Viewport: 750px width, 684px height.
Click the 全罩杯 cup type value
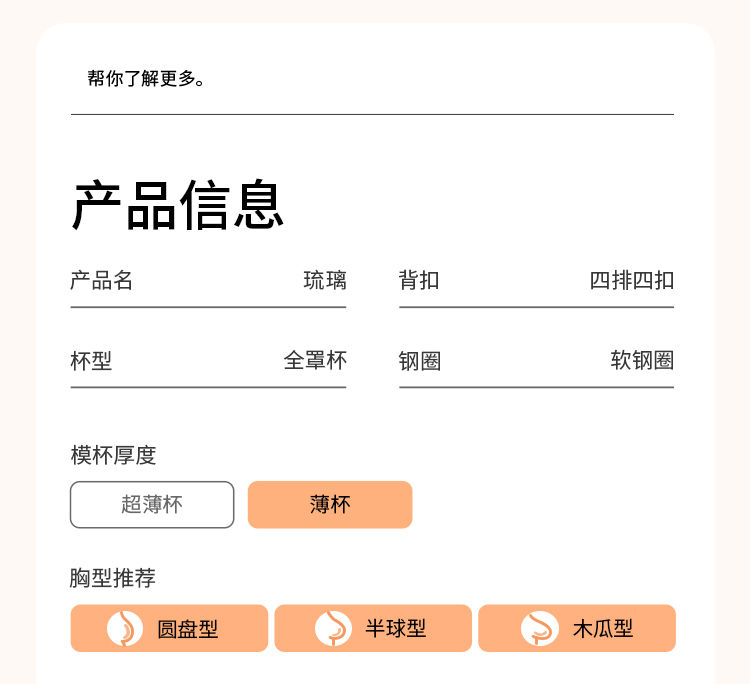[x=315, y=360]
